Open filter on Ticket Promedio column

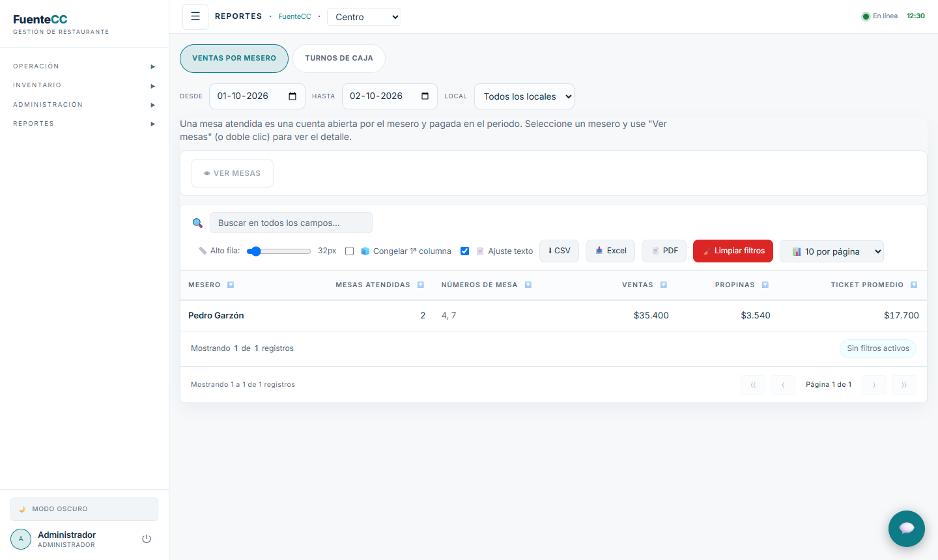pos(914,285)
